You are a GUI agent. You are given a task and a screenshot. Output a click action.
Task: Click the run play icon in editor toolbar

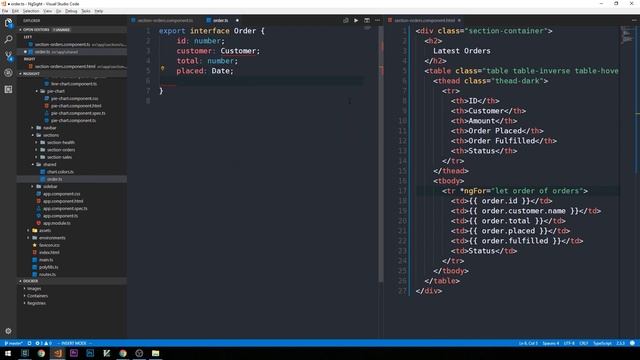tap(356, 20)
